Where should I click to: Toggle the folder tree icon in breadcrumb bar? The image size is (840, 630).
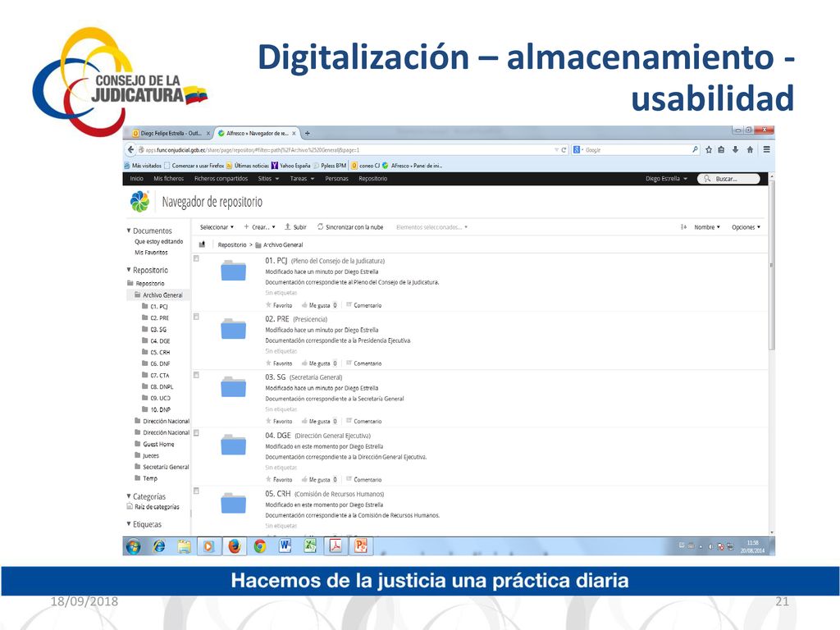[202, 244]
